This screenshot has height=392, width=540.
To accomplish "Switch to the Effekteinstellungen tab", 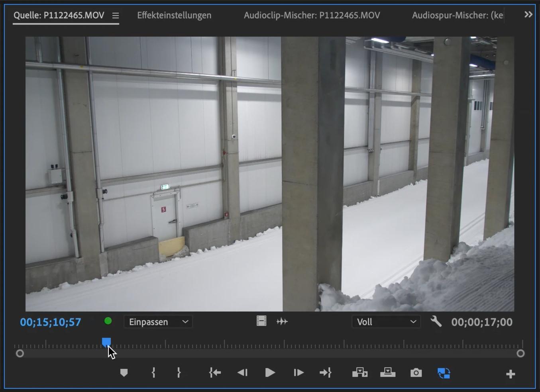I will [174, 15].
